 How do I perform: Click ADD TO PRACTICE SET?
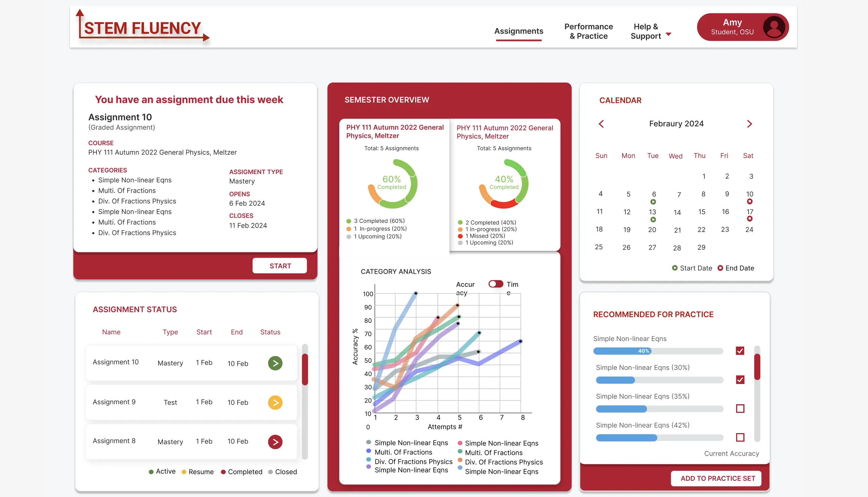(x=716, y=478)
